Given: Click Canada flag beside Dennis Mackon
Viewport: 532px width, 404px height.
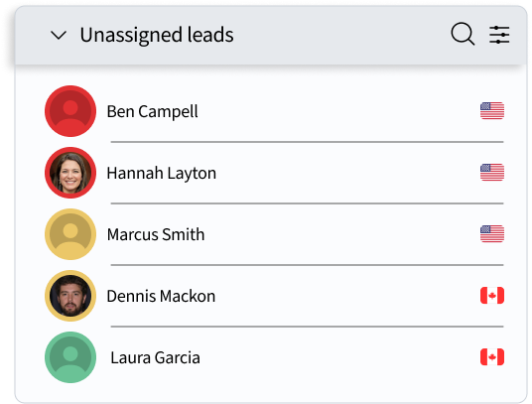Looking at the screenshot, I should 492,296.
